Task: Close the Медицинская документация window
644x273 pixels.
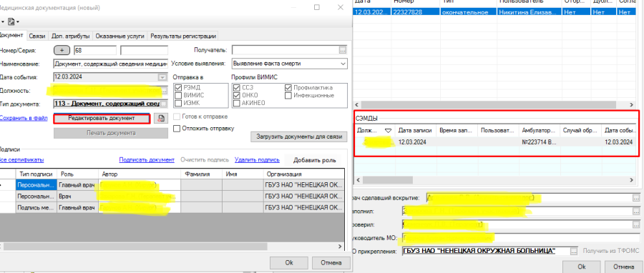Action: click(340, 7)
